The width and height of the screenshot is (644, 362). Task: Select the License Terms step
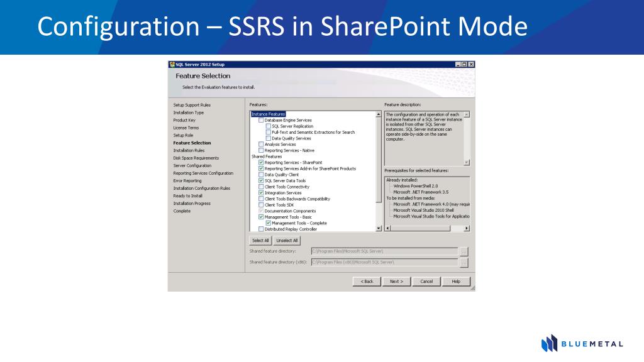click(186, 128)
